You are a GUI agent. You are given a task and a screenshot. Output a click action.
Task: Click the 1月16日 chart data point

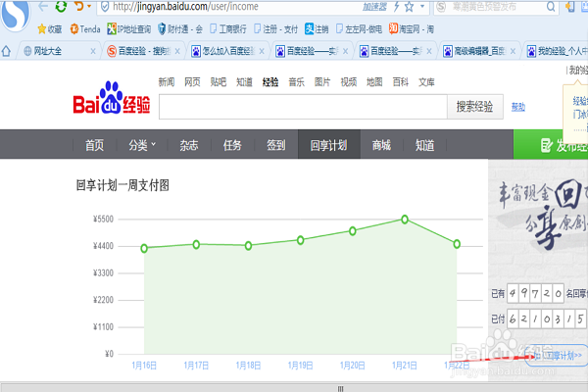144,248
